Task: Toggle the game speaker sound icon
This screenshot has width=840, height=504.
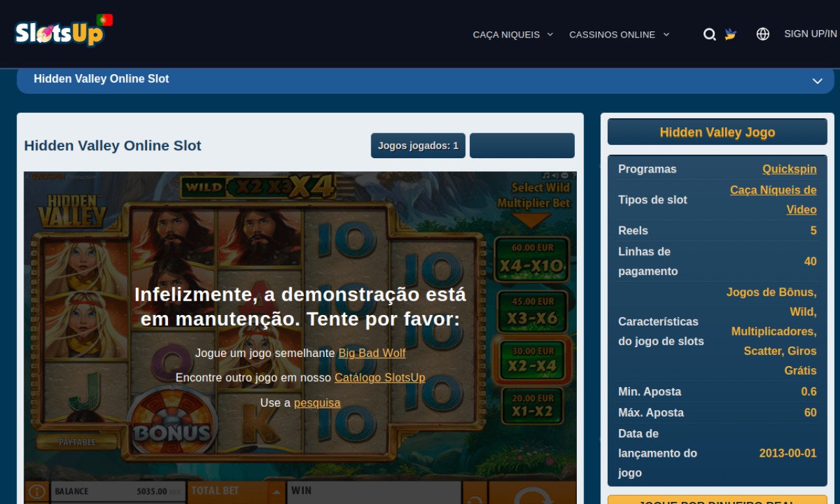Action: (x=555, y=175)
